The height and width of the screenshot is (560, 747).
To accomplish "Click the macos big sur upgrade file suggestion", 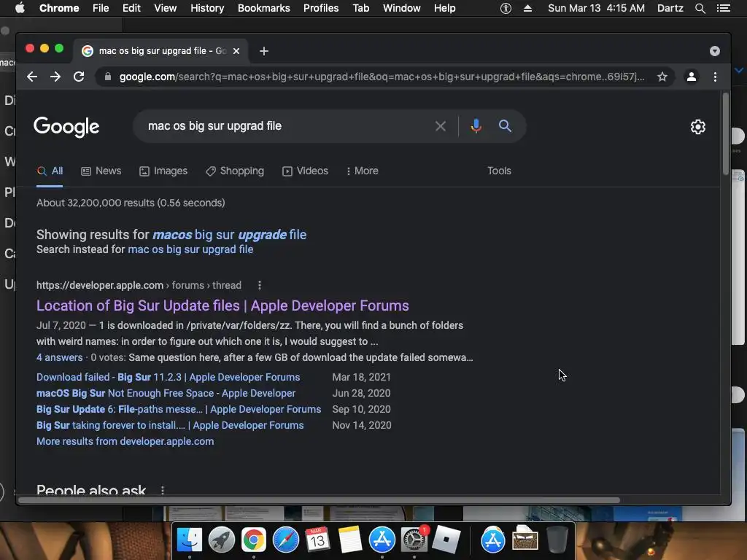I will [229, 235].
